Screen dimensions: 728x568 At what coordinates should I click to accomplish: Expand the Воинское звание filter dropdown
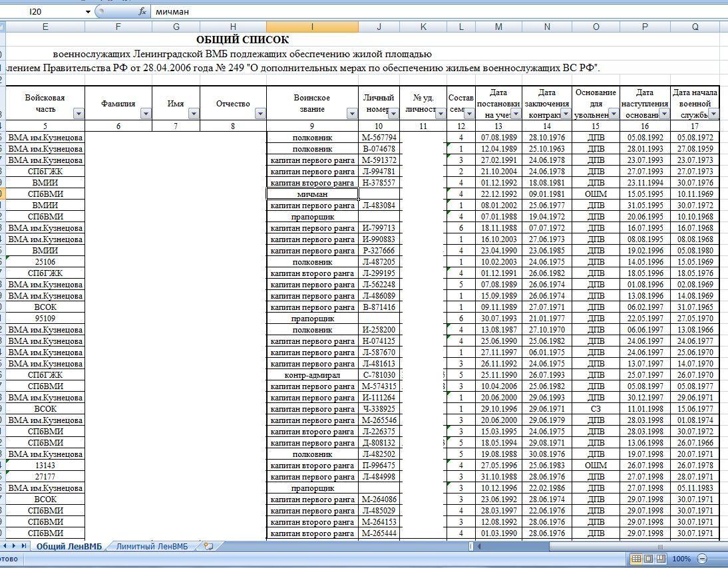tap(352, 114)
